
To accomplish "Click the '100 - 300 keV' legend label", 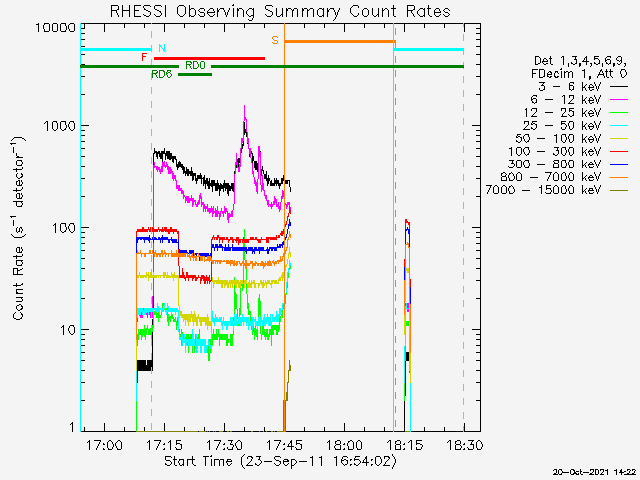I will click(x=555, y=151).
